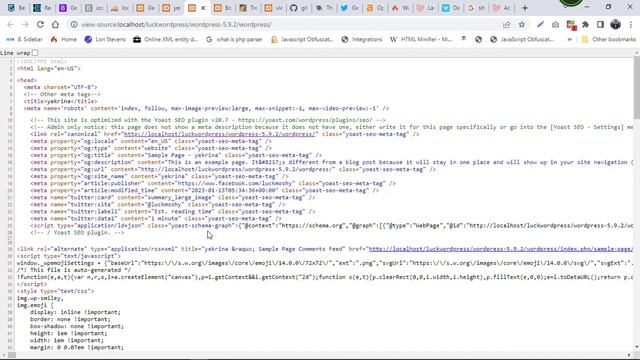Click the '<title>yekrina</title>' line
The image size is (640, 360).
pyautogui.click(x=60, y=101)
